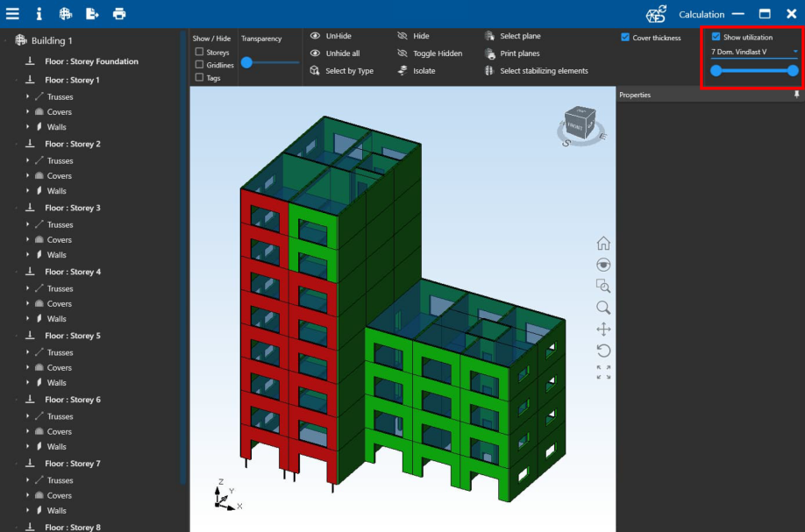Click the Select stabilizing elements icon

click(x=489, y=71)
